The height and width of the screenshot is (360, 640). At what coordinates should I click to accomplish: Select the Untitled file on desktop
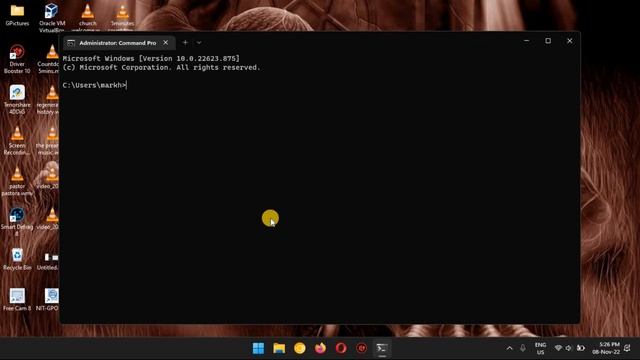click(49, 260)
